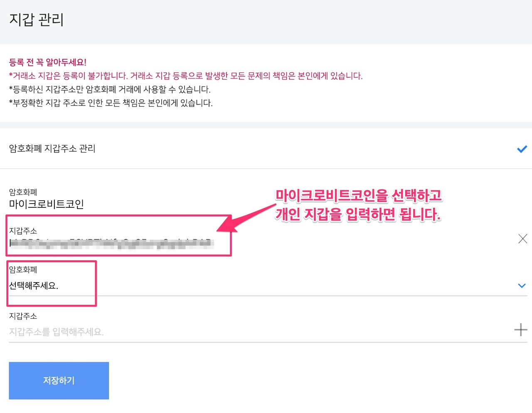The image size is (532, 413).
Task: Click the 지갑 관리 page title
Action: coord(35,19)
